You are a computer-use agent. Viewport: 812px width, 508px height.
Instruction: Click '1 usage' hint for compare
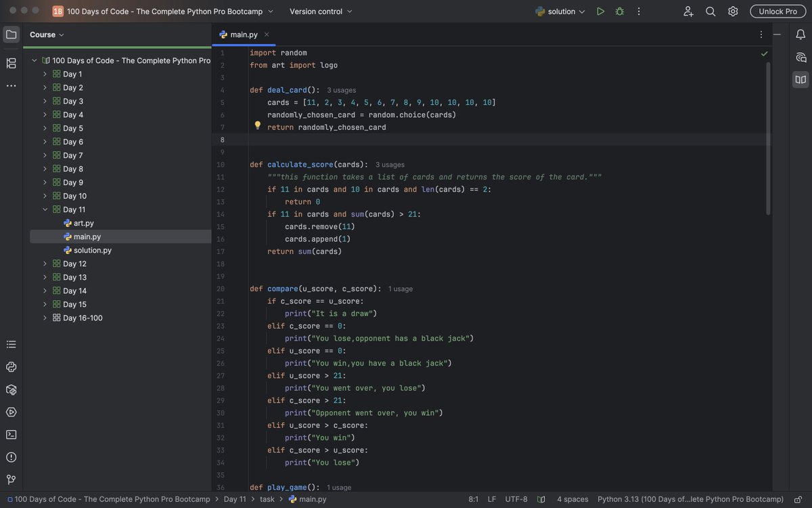(x=401, y=289)
